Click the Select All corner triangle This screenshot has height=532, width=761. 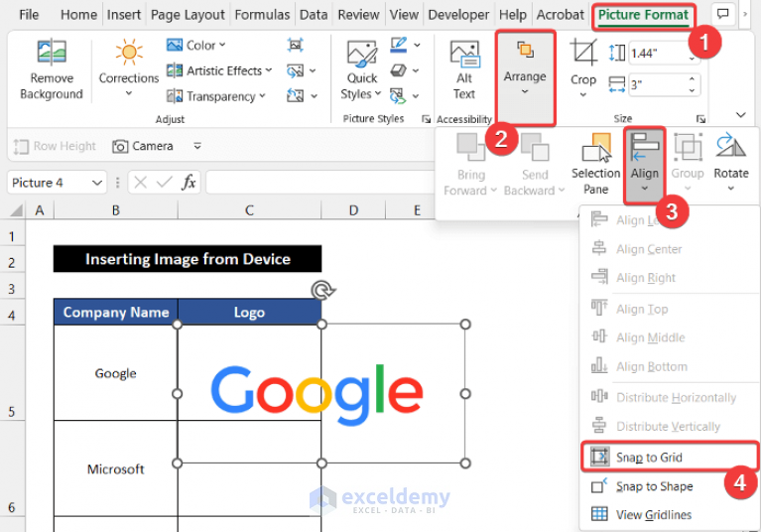(17, 210)
